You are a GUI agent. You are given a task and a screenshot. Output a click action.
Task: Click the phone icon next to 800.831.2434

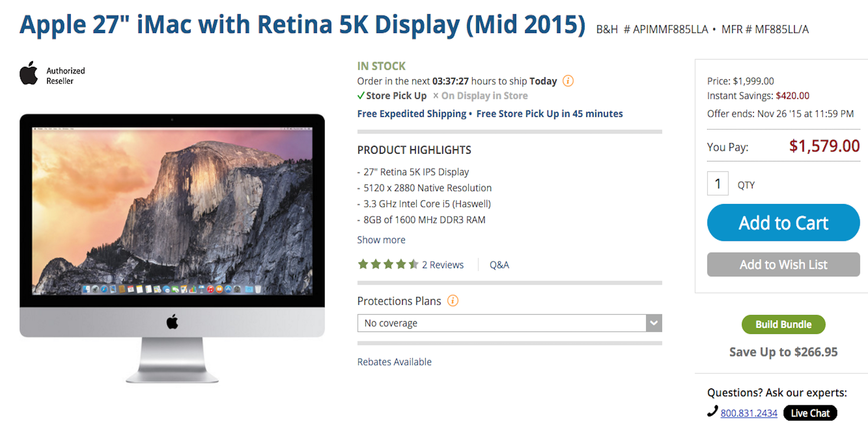coord(712,413)
